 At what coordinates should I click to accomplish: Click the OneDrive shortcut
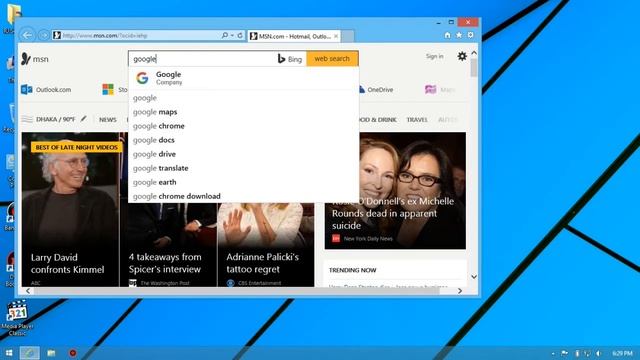point(376,89)
